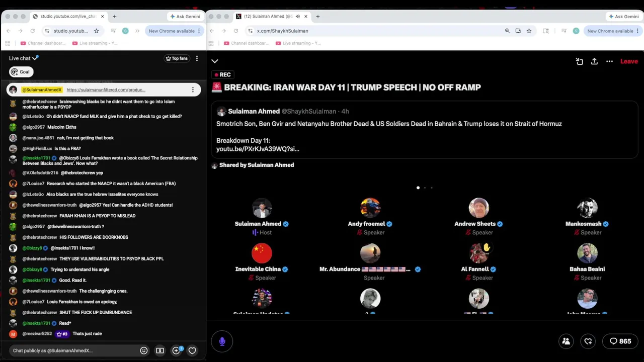
Task: Click Ask Gemini in YouTube Studio window
Action: pos(185,17)
